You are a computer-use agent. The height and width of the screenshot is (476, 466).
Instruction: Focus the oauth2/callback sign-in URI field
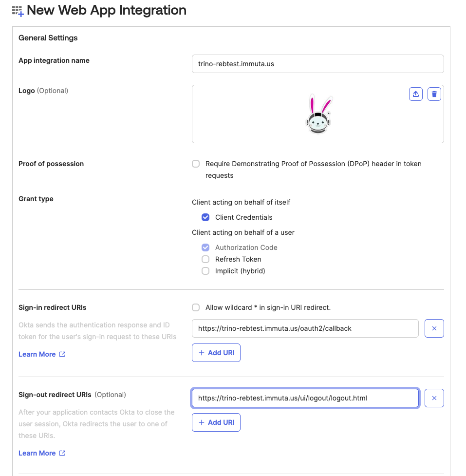pos(305,328)
